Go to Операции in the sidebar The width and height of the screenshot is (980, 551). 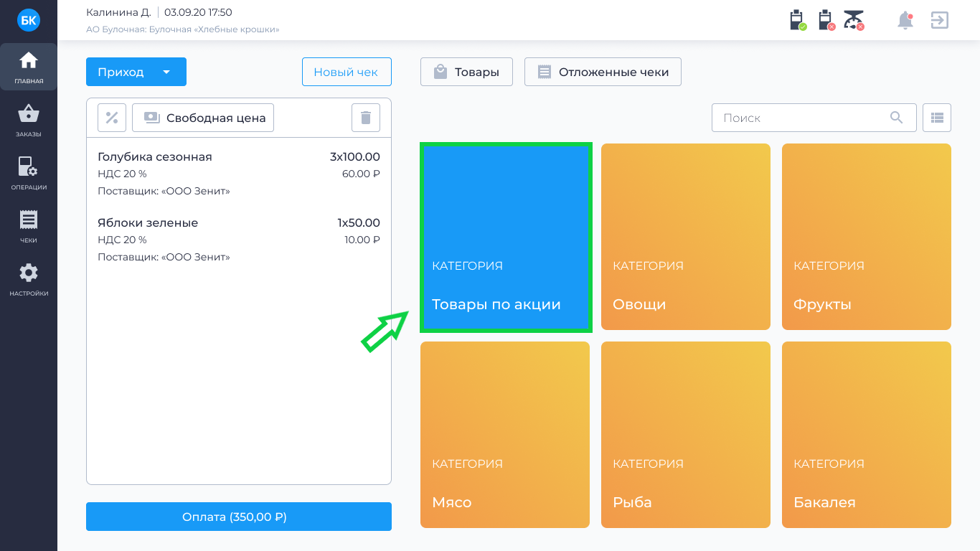29,173
